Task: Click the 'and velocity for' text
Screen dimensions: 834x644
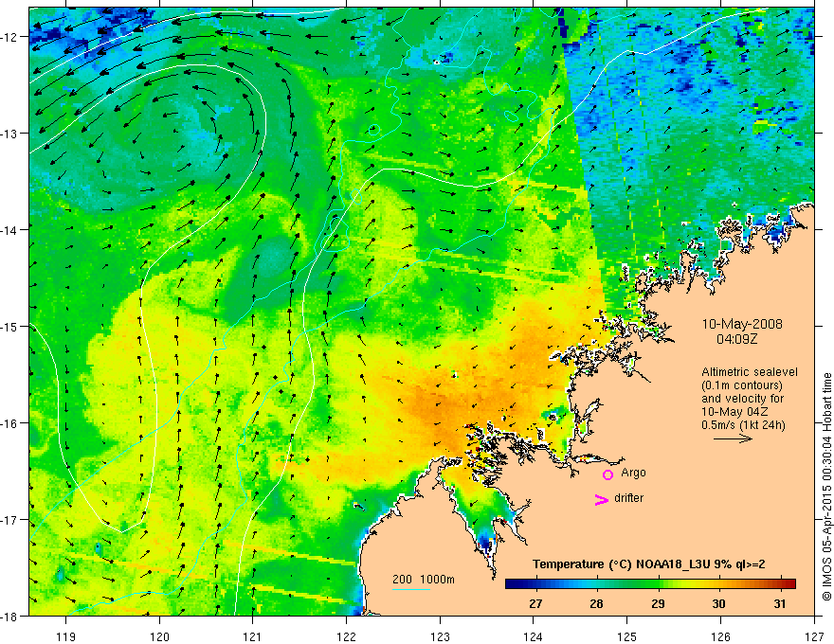Action: click(742, 399)
